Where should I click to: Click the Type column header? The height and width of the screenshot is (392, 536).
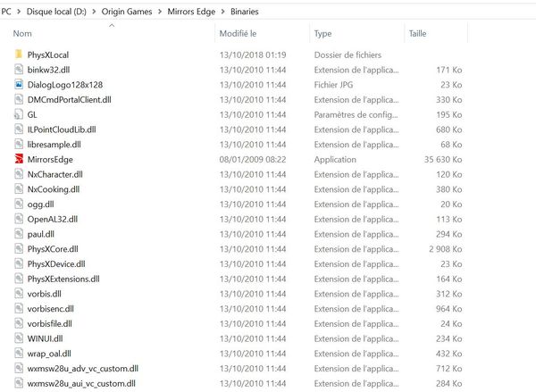pos(323,33)
